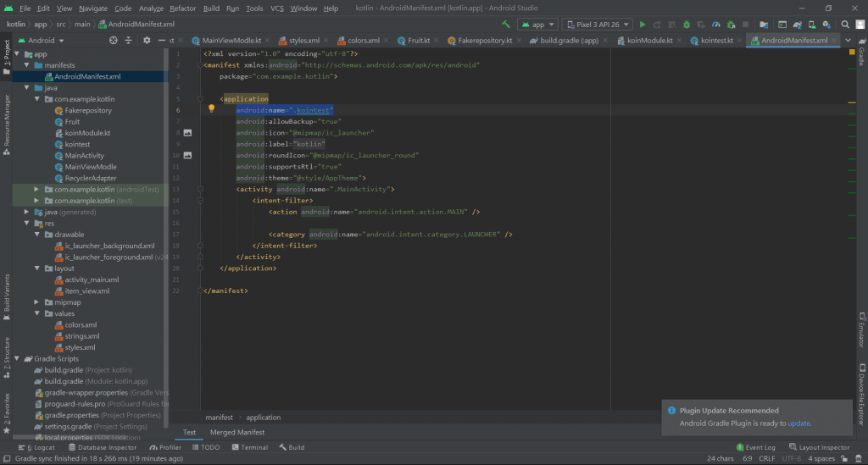This screenshot has height=465, width=868.
Task: Open the Logcat tool window
Action: coord(37,447)
